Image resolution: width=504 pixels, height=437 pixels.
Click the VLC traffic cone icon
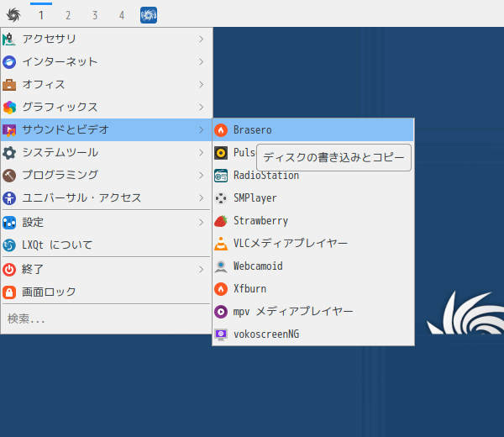(221, 244)
